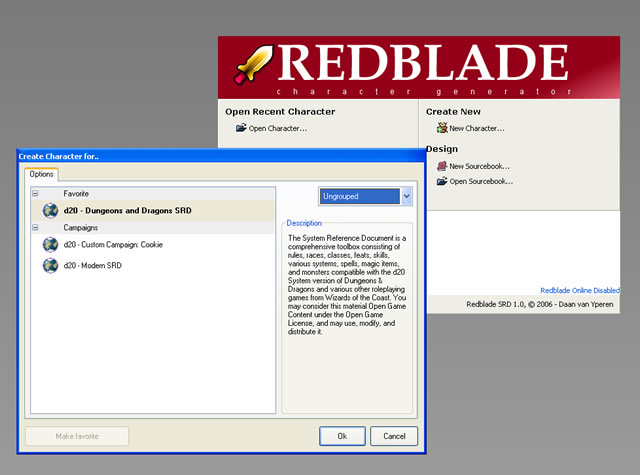Click the Campaigns group header text
The height and width of the screenshot is (475, 640).
tap(80, 228)
